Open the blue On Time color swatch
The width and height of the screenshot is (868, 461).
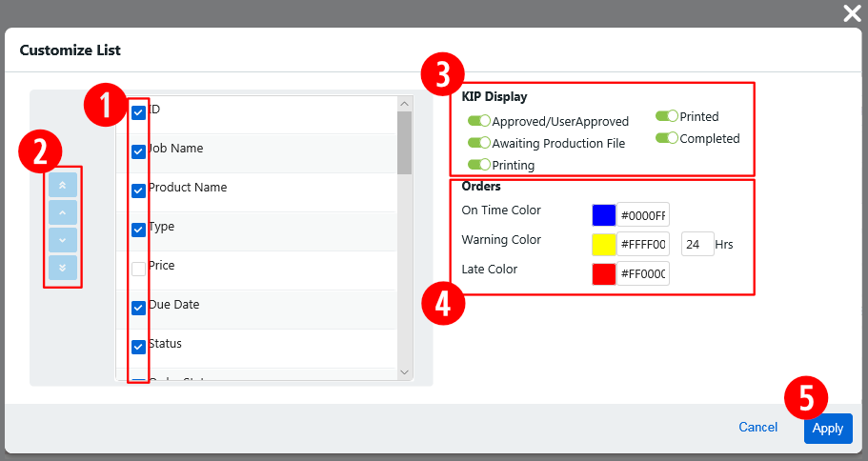coord(603,215)
